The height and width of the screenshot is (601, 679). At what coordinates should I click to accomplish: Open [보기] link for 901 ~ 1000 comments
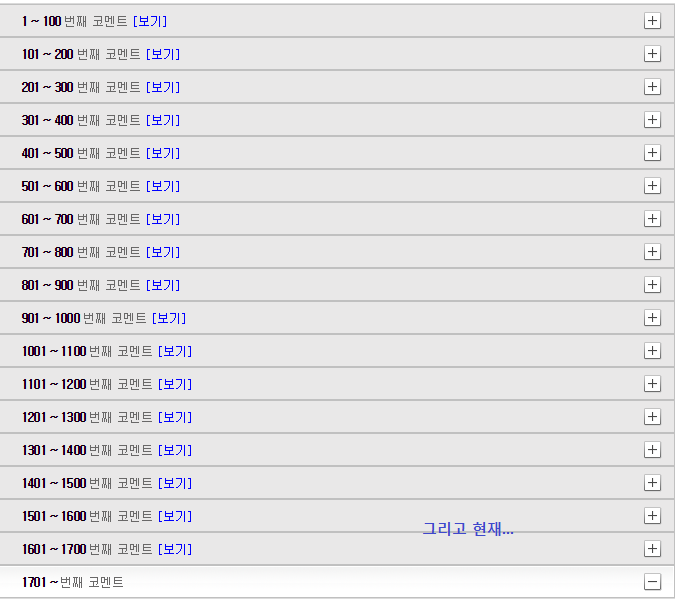coord(169,318)
